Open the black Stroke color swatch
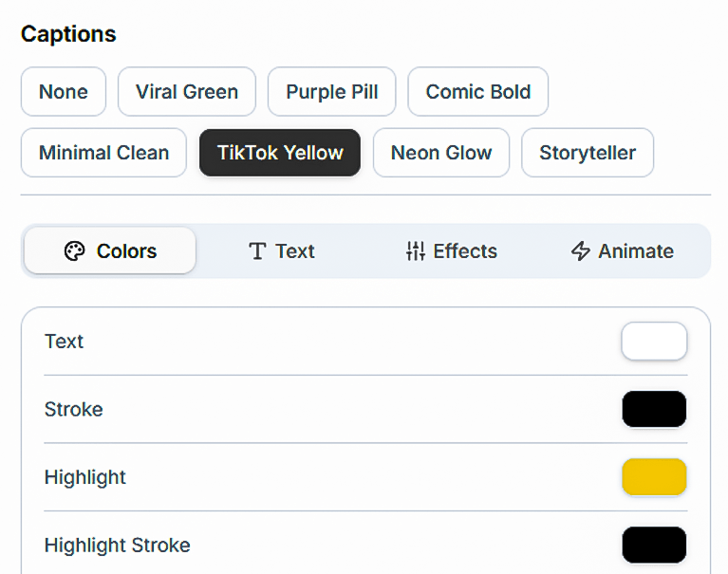728x574 pixels. tap(654, 410)
